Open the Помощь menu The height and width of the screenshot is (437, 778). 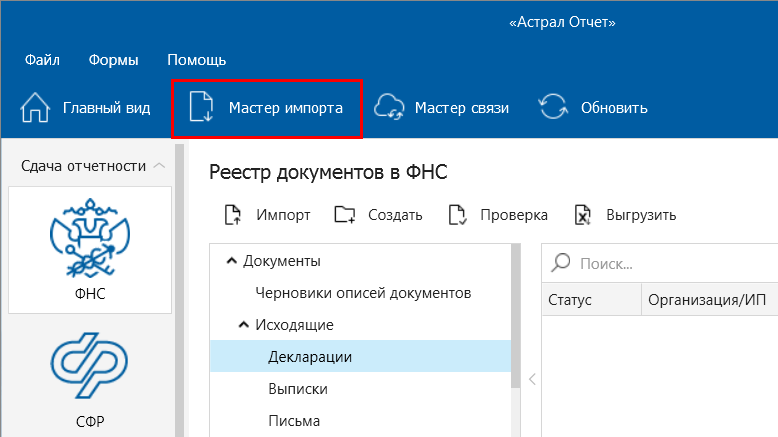tap(196, 59)
